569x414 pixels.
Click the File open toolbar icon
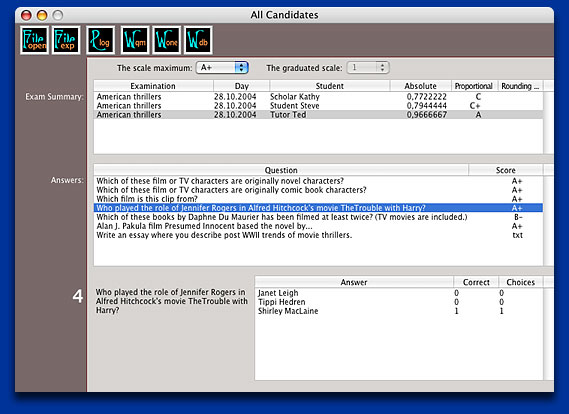click(34, 40)
